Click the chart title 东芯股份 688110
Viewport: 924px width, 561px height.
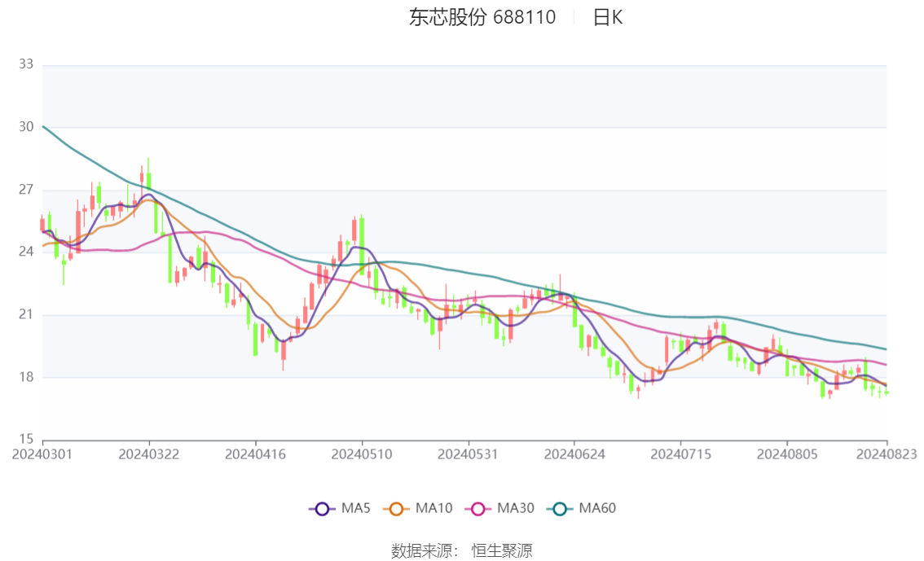click(x=482, y=17)
